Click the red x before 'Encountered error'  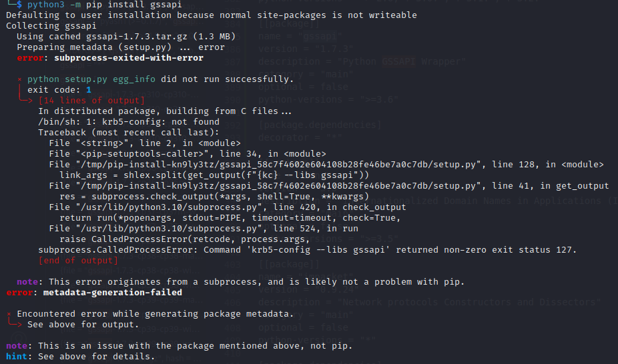point(9,314)
